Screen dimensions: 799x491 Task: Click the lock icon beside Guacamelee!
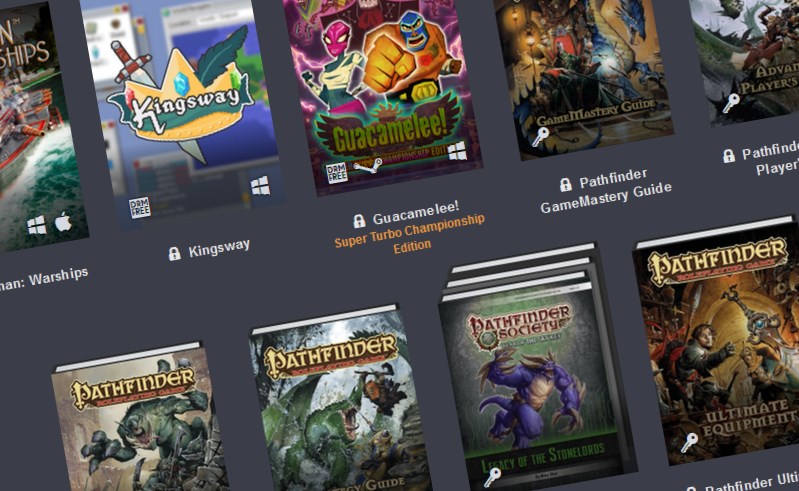pos(359,221)
